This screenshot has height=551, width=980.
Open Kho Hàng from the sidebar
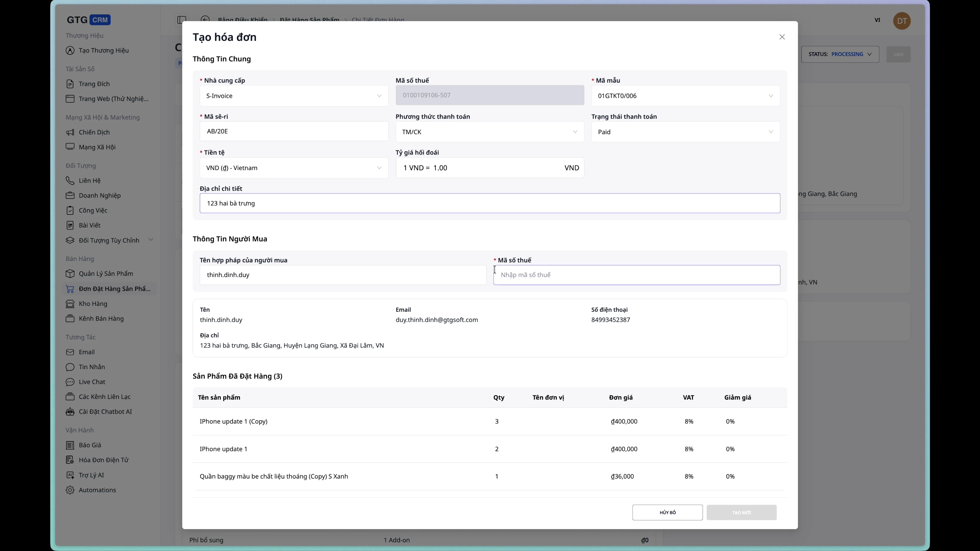pyautogui.click(x=93, y=304)
